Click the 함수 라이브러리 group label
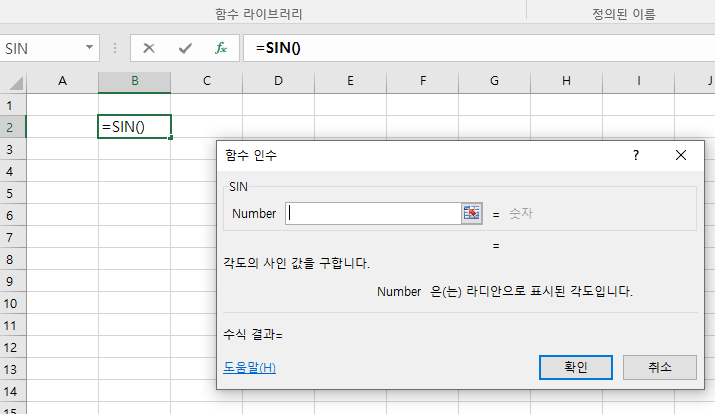 259,15
